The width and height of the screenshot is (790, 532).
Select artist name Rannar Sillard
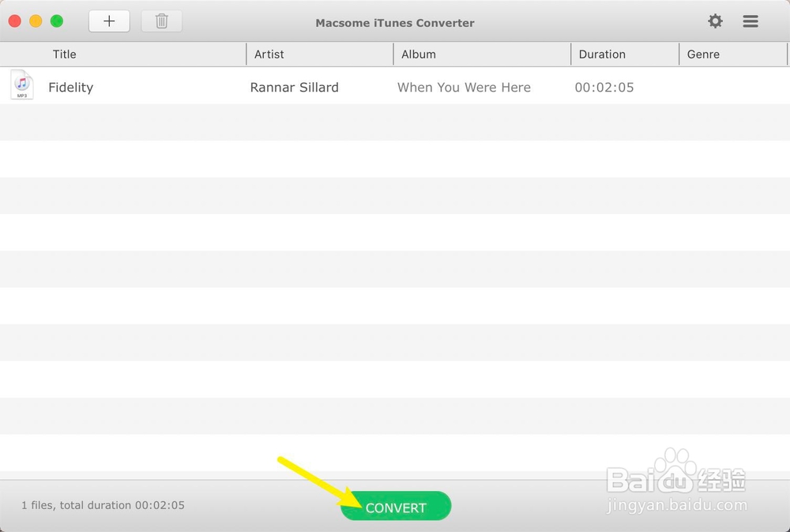coord(294,87)
